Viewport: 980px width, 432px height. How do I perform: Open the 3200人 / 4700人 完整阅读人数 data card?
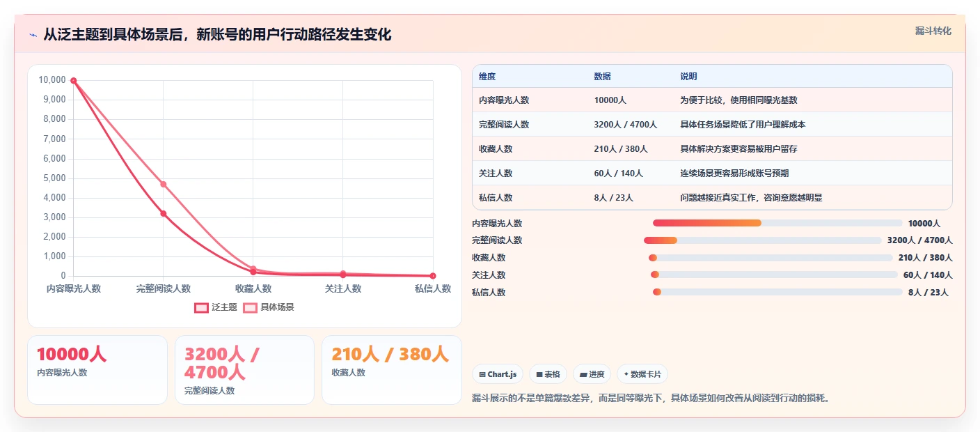pyautogui.click(x=244, y=370)
